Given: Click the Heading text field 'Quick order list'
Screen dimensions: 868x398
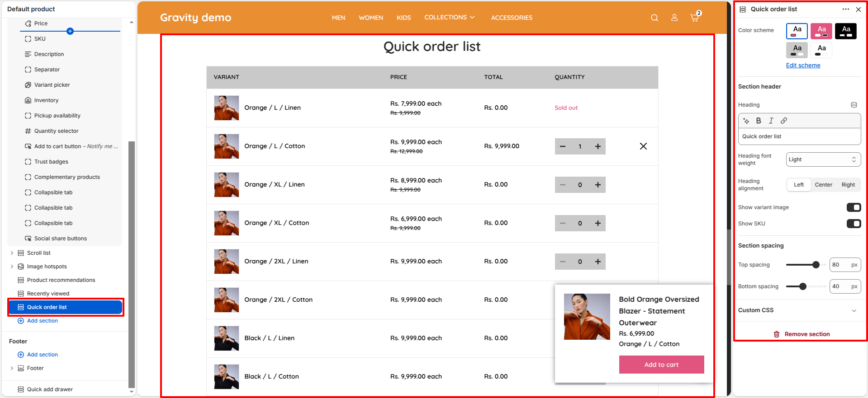Looking at the screenshot, I should pos(799,136).
